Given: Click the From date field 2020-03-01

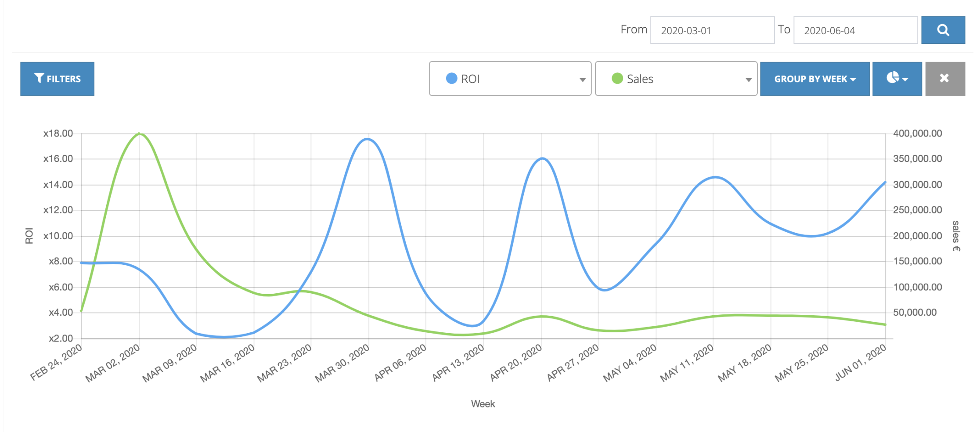Looking at the screenshot, I should (x=712, y=30).
